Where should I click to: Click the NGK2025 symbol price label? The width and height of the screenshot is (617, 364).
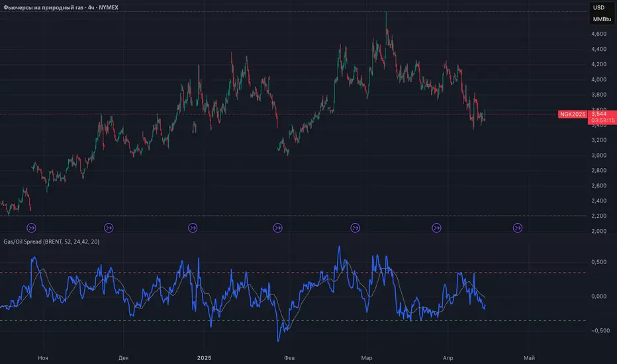[x=573, y=114]
